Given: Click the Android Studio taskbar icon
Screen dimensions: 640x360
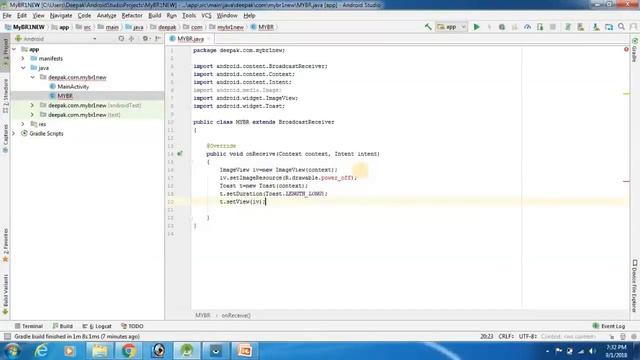Looking at the screenshot, I should (x=187, y=351).
